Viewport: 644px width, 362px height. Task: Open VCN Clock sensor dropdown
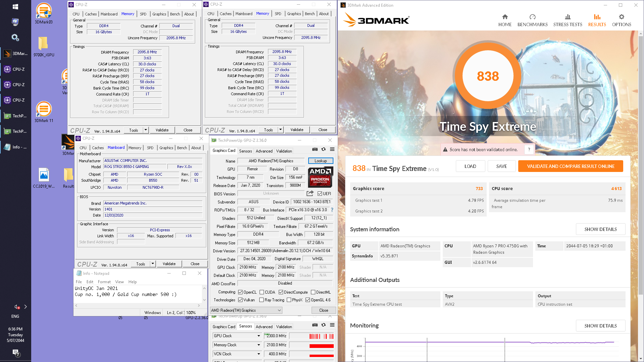point(259,354)
